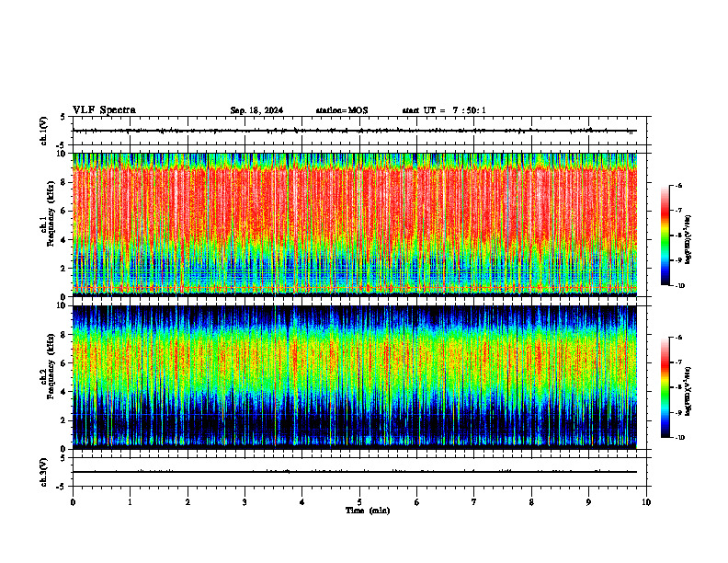Click the "-10" value on ch.2 color bar

(x=679, y=438)
